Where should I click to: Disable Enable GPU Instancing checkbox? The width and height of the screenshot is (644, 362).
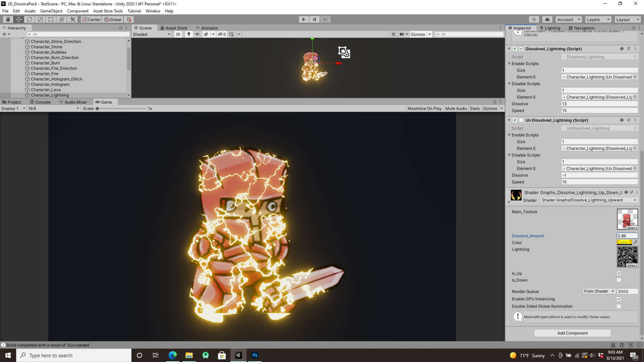[x=619, y=299]
